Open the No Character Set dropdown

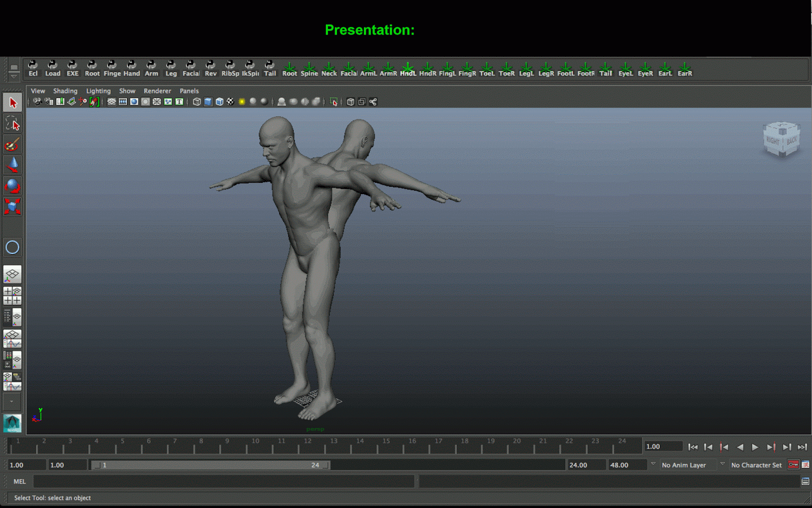coord(756,465)
